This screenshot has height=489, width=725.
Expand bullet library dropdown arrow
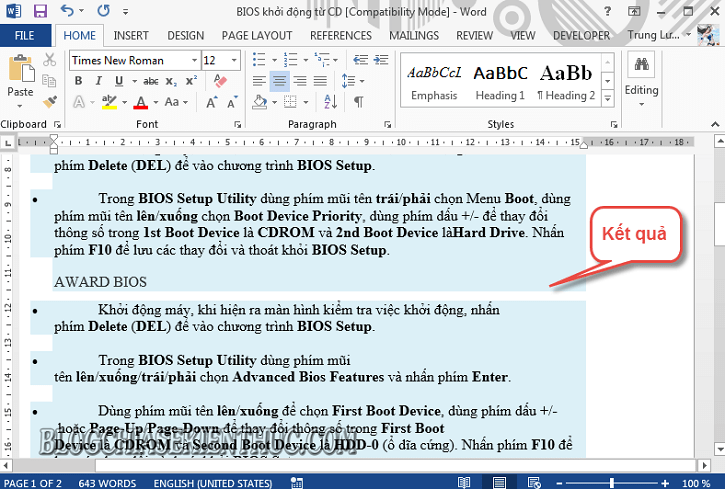[274, 60]
